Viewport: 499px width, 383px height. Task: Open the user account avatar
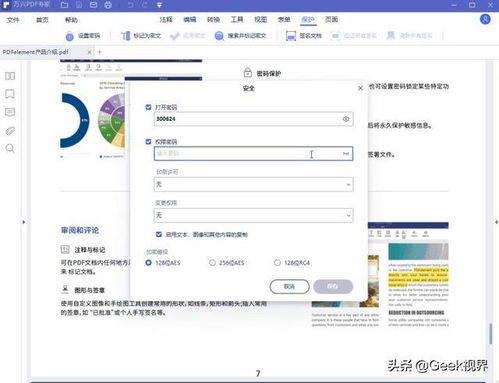[x=485, y=19]
